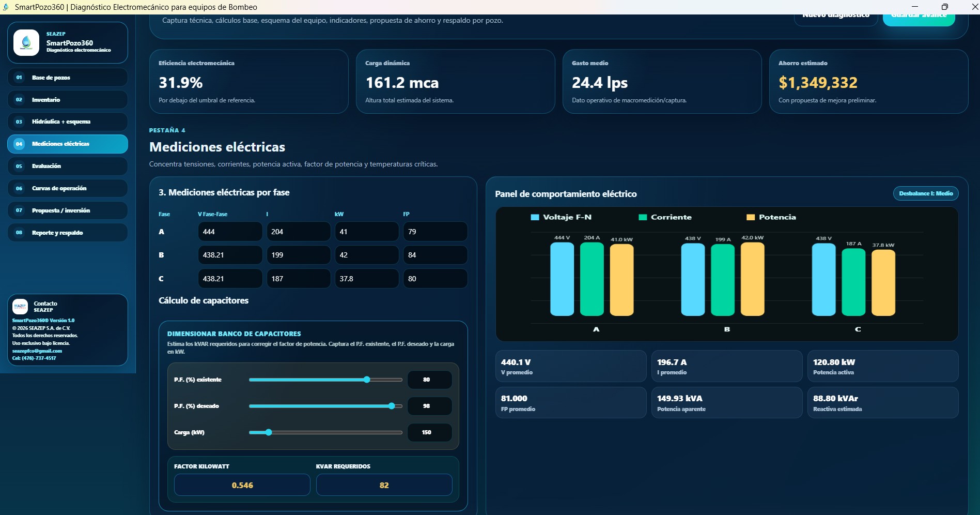Image resolution: width=980 pixels, height=515 pixels.
Task: Edit phase A V Fase-Fase field 444
Action: [230, 232]
